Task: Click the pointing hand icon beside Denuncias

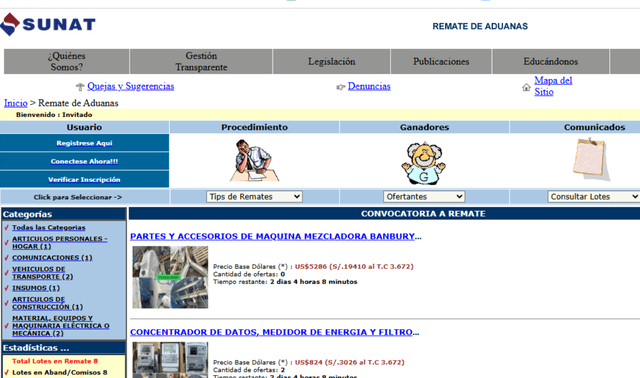Action: click(x=341, y=87)
